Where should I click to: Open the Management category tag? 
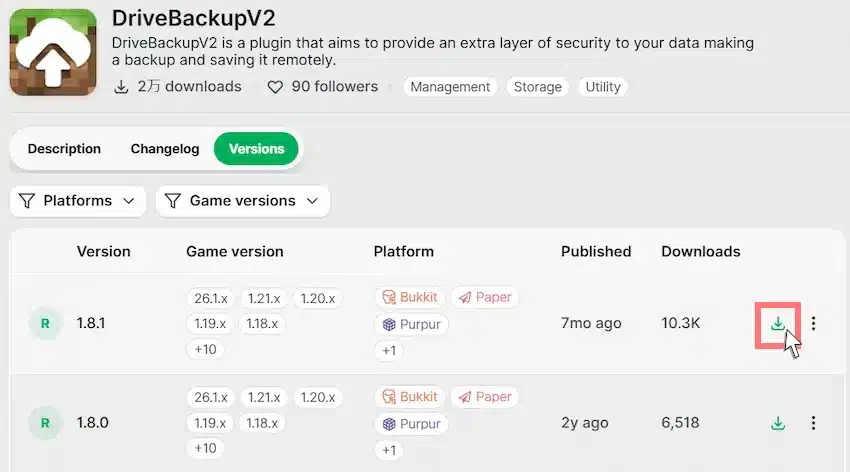click(450, 87)
